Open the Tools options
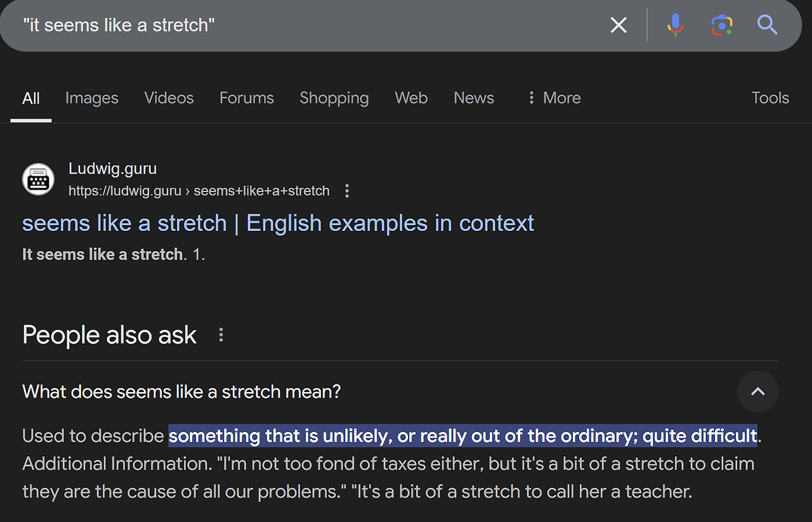The height and width of the screenshot is (522, 812). pyautogui.click(x=770, y=98)
